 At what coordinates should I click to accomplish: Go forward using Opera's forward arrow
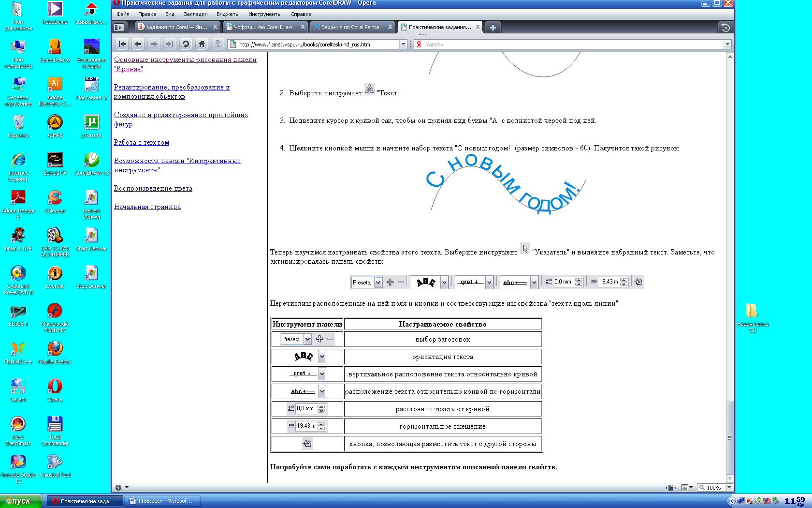tap(154, 44)
